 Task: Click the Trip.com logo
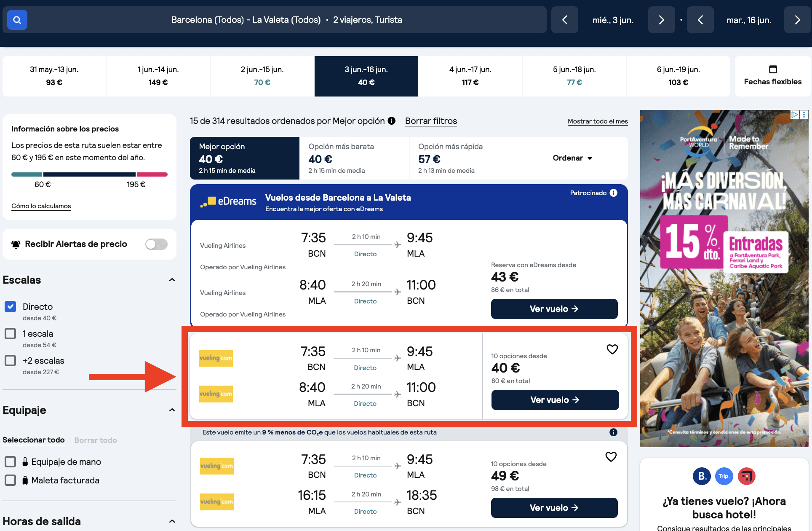point(724,476)
